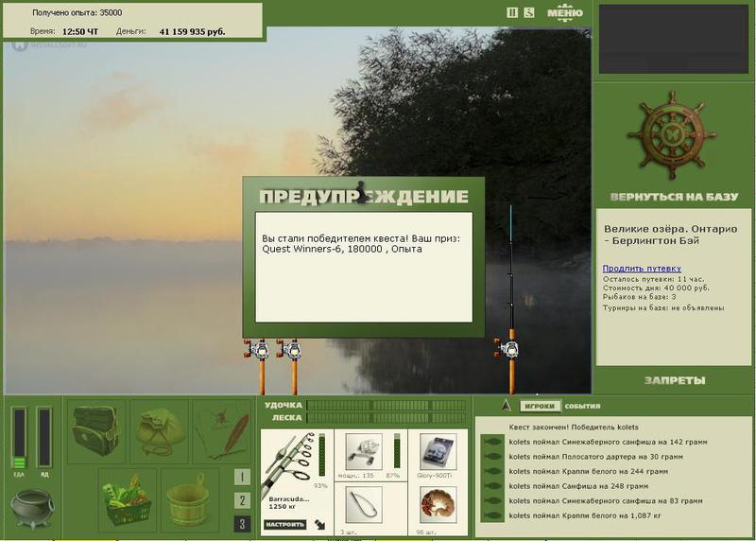Click fish icon beside 83 грамм entry
This screenshot has height=541, width=756.
(492, 501)
